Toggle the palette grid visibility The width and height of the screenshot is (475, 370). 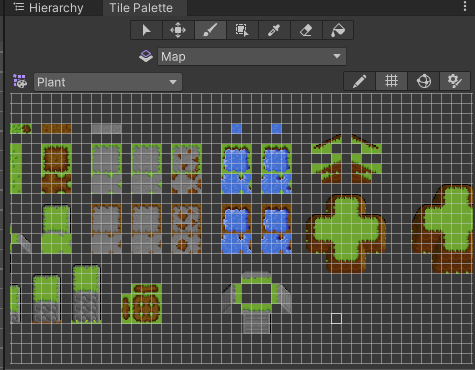click(391, 81)
